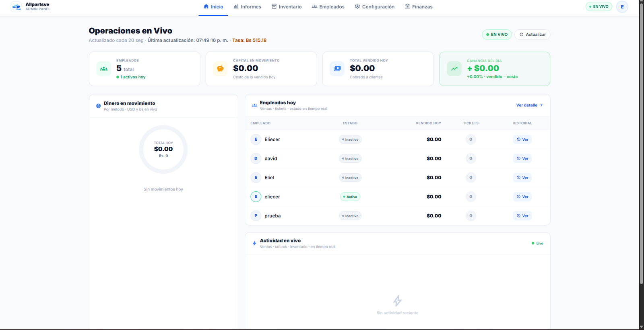Viewport: 644px width, 330px height.
Task: Click prueba's avatar P
Action: pyautogui.click(x=256, y=216)
